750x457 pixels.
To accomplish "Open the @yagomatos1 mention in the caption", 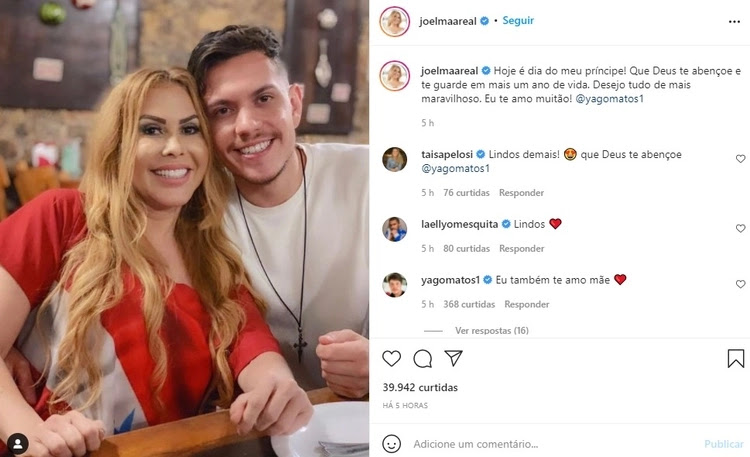I will point(609,99).
